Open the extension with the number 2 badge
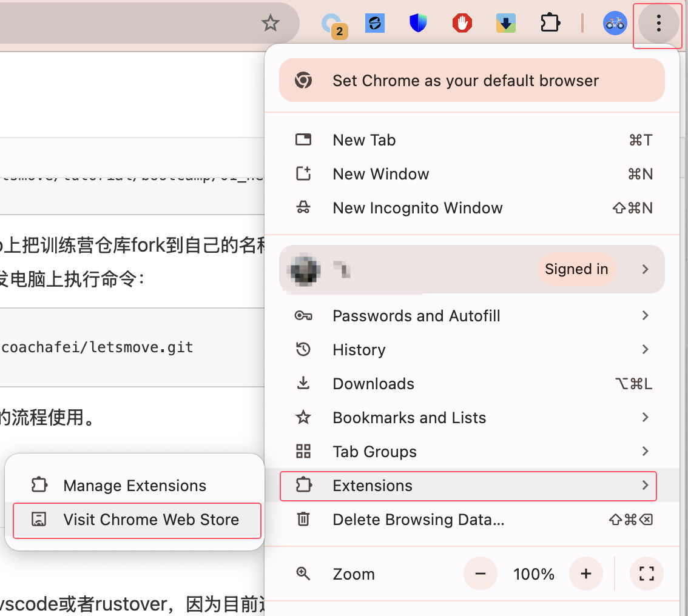The width and height of the screenshot is (688, 616). pos(334,25)
